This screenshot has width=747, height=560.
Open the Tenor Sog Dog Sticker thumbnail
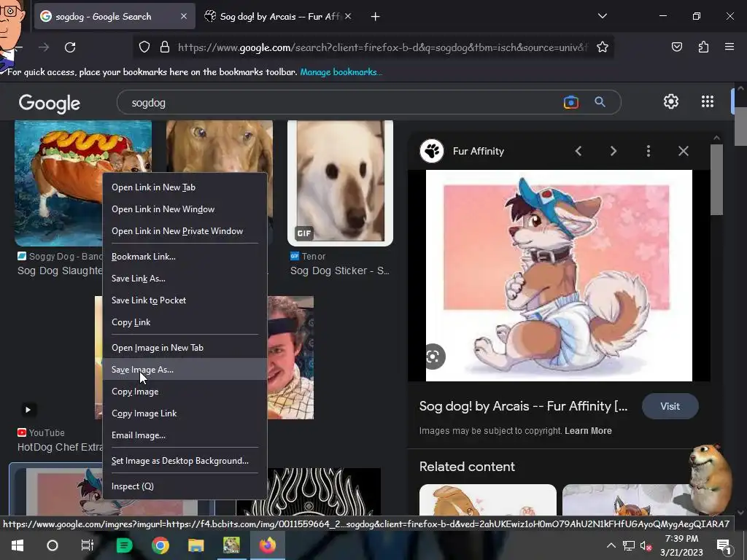point(340,183)
